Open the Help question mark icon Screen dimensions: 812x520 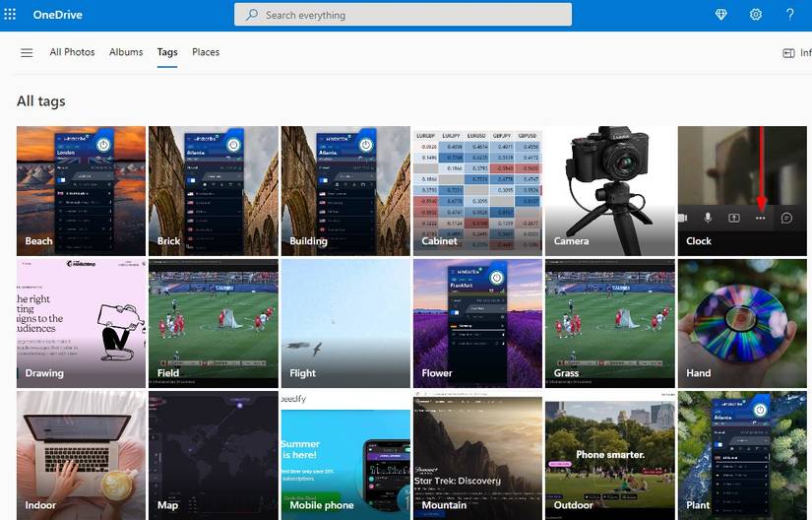coord(789,15)
